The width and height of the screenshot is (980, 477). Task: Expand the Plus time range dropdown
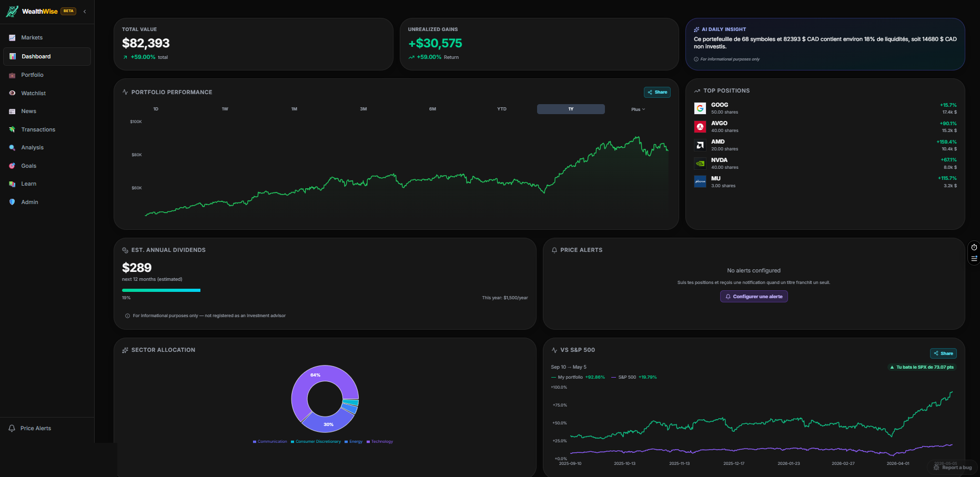click(x=638, y=109)
